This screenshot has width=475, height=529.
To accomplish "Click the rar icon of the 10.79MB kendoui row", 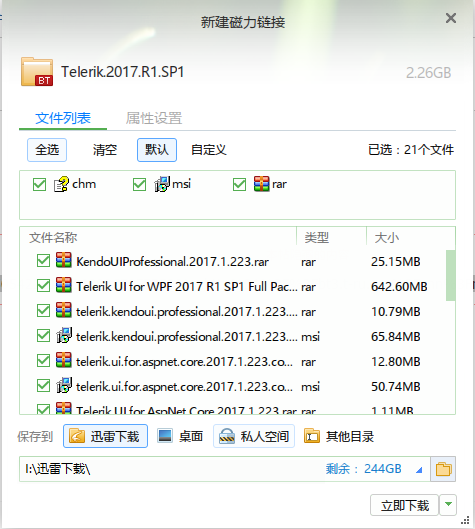I will coord(64,310).
